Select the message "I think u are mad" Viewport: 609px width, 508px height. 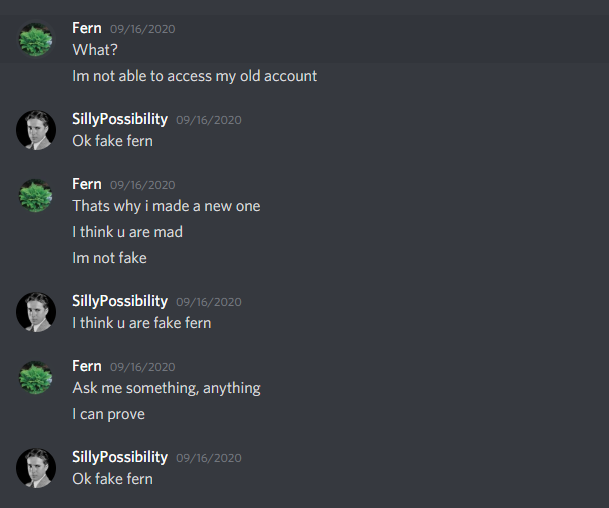click(x=127, y=232)
